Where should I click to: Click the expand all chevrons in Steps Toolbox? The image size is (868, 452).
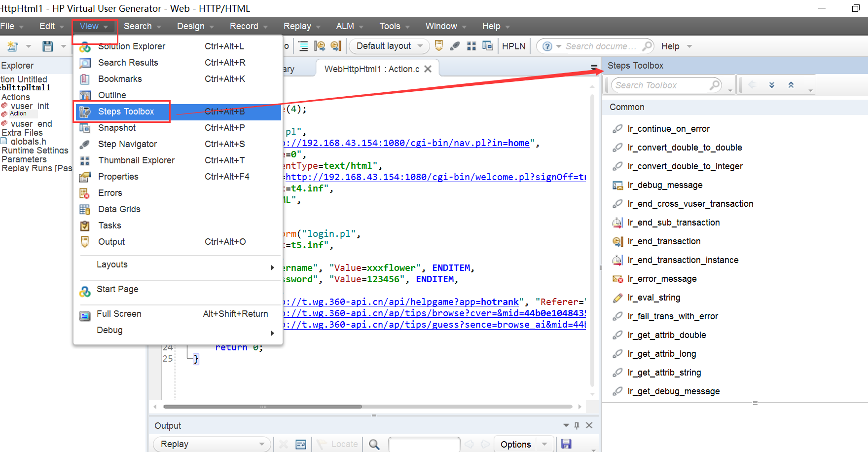[772, 85]
